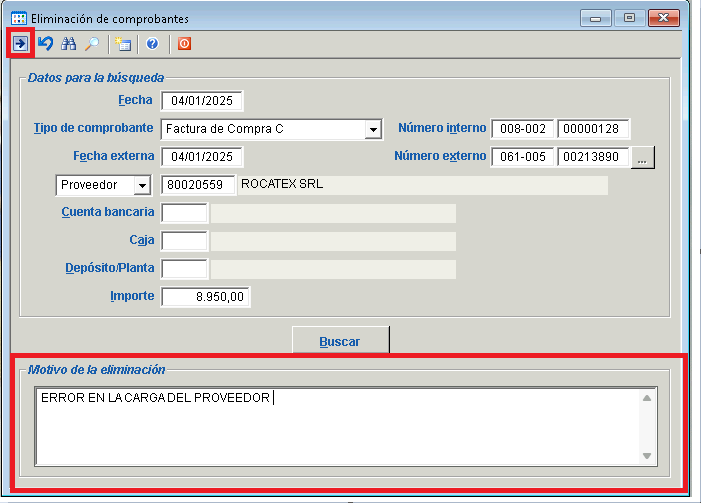Click the binoculars search icon
The width and height of the screenshot is (701, 503).
pos(69,44)
